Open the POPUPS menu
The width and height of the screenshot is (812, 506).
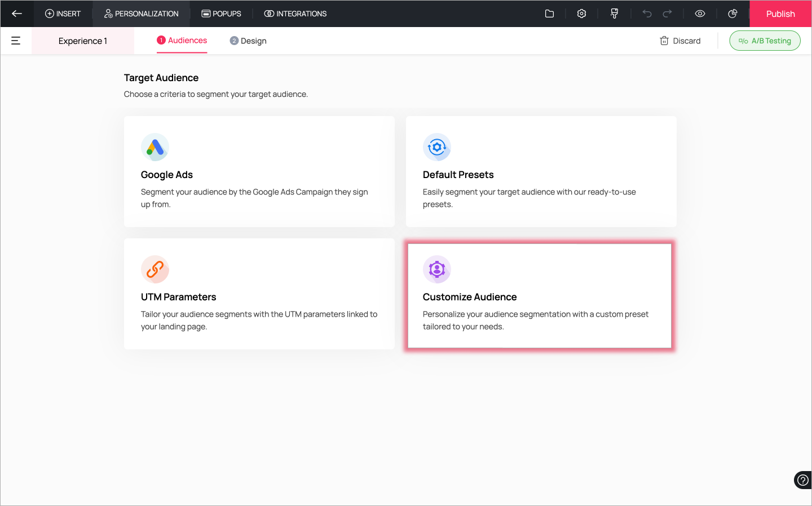point(221,14)
